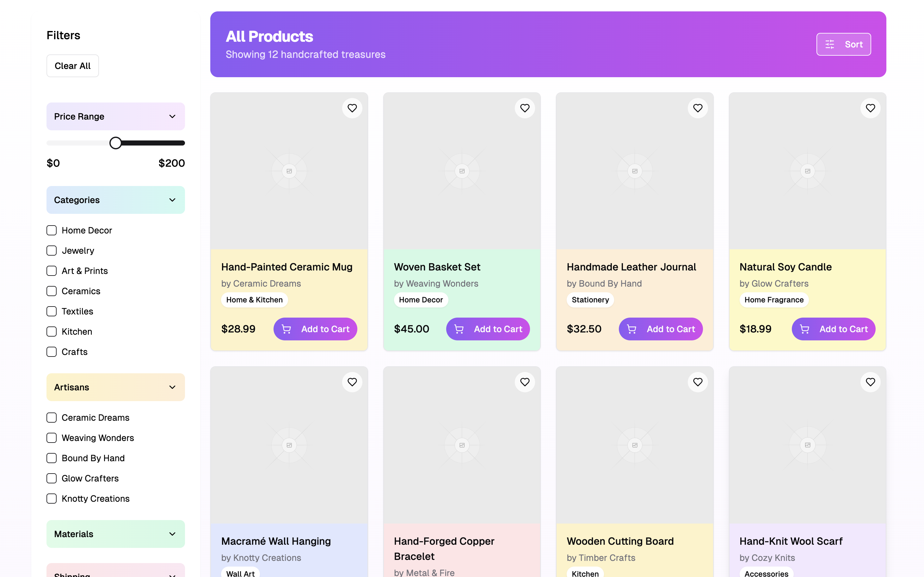The image size is (924, 577).
Task: Click the Clear All filters button
Action: 72,66
